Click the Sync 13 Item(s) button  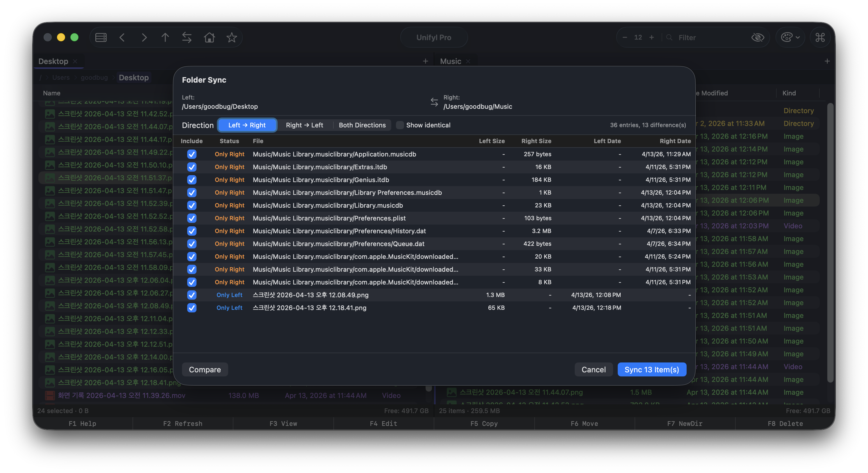[651, 369]
